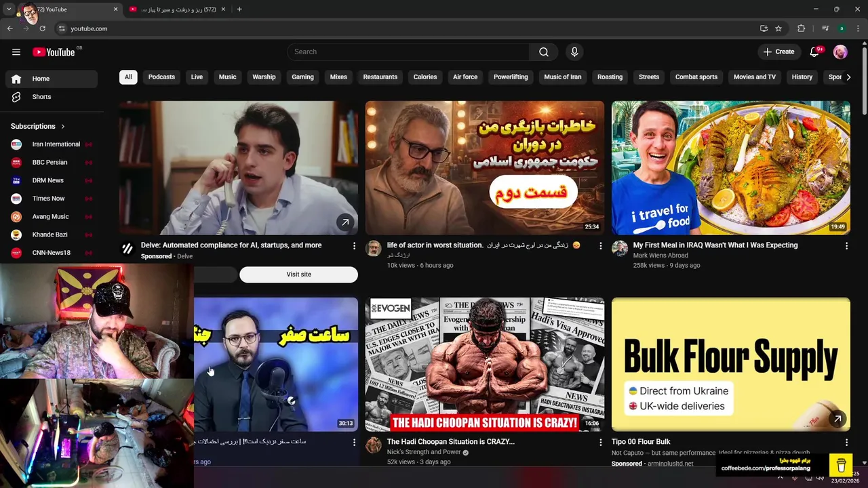Screen dimensions: 868x488
Task: Select the Restaurants filter chip
Action: click(x=380, y=77)
